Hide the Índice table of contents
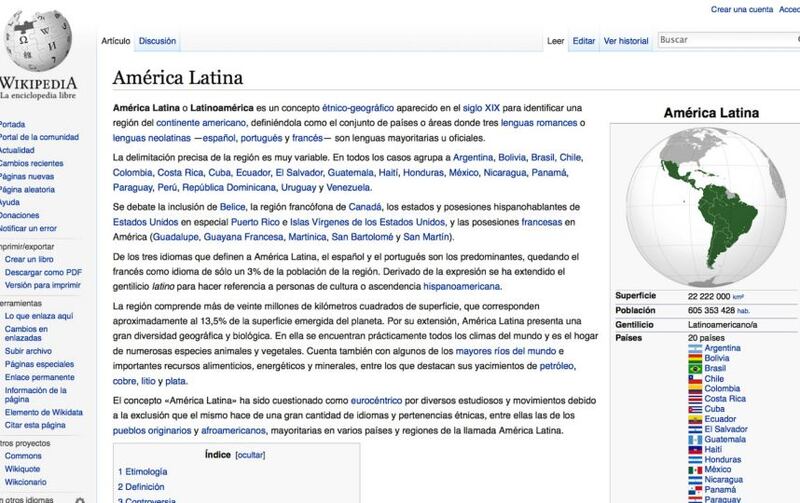Screen dimensions: 800x503 (251, 454)
